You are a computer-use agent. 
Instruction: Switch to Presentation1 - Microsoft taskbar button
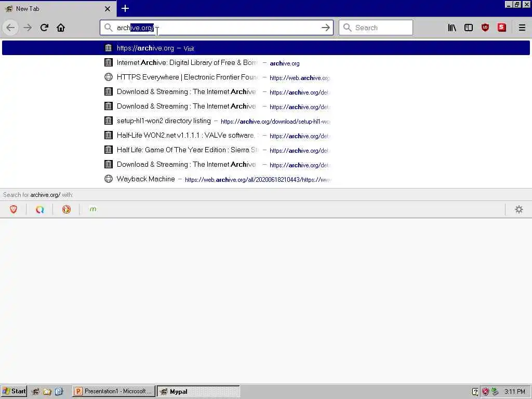(114, 391)
